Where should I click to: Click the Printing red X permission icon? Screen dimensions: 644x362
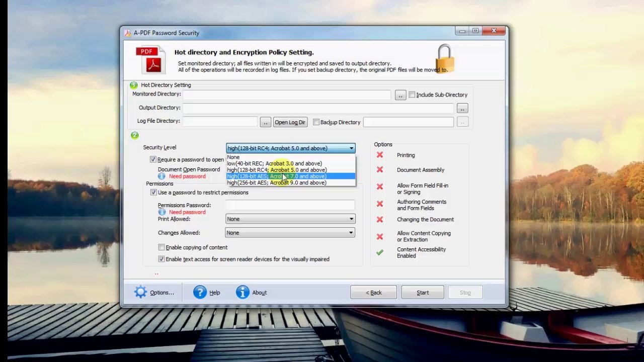click(x=380, y=155)
